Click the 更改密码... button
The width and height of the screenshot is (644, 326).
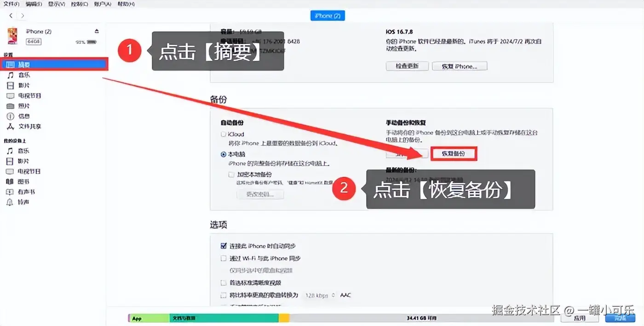coord(260,194)
